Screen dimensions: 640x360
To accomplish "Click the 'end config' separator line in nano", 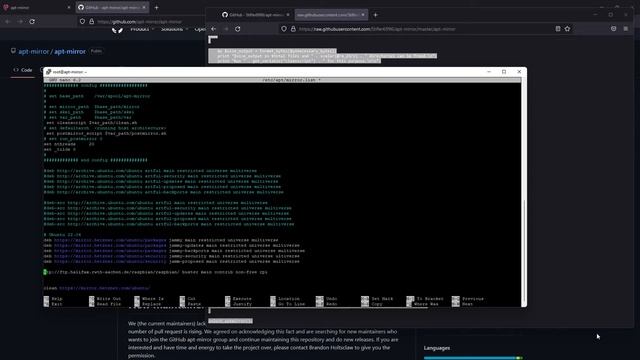I will tap(96, 160).
